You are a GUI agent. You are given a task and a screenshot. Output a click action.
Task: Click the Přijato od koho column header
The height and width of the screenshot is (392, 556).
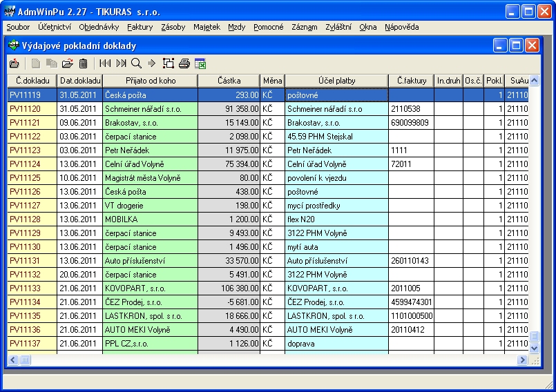pos(151,81)
